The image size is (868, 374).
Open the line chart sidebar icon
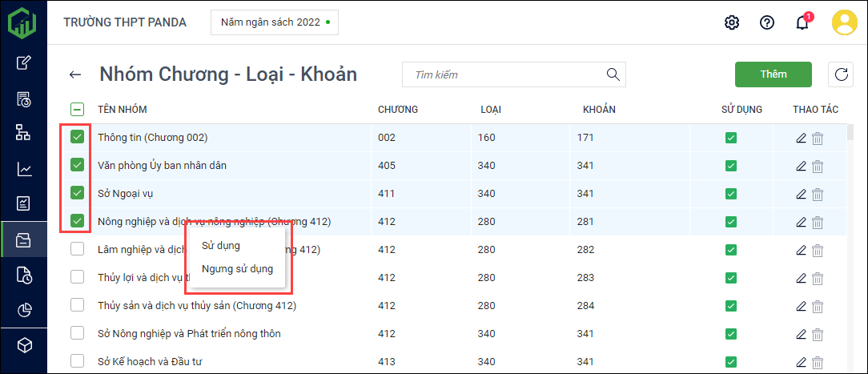[24, 169]
